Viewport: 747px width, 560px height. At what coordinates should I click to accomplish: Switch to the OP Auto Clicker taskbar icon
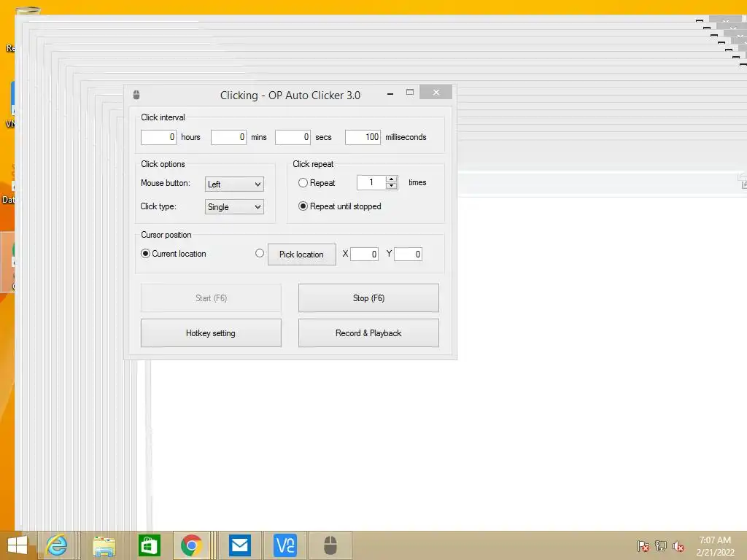[x=330, y=545]
